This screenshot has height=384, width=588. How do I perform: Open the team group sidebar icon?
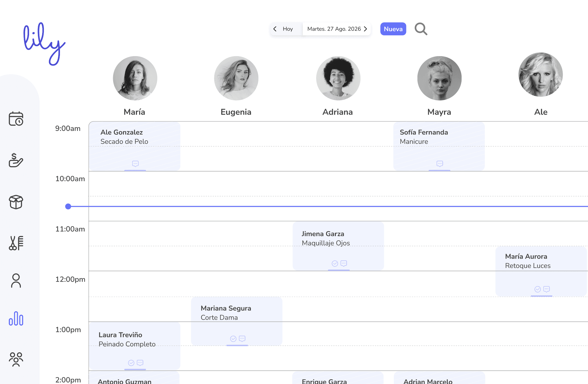tap(16, 359)
